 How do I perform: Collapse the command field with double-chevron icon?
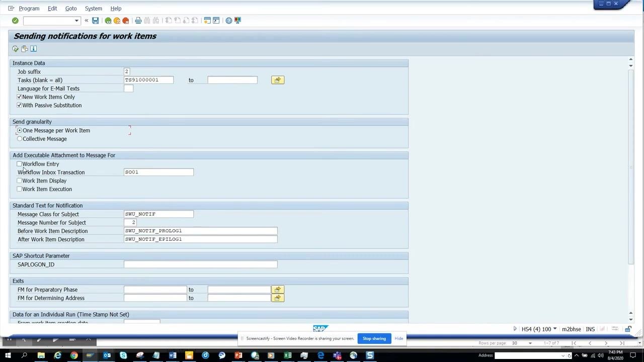tap(86, 21)
